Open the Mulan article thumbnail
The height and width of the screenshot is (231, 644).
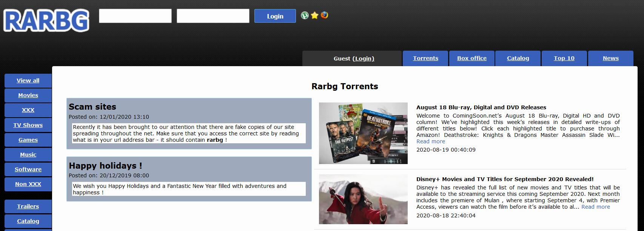[363, 199]
